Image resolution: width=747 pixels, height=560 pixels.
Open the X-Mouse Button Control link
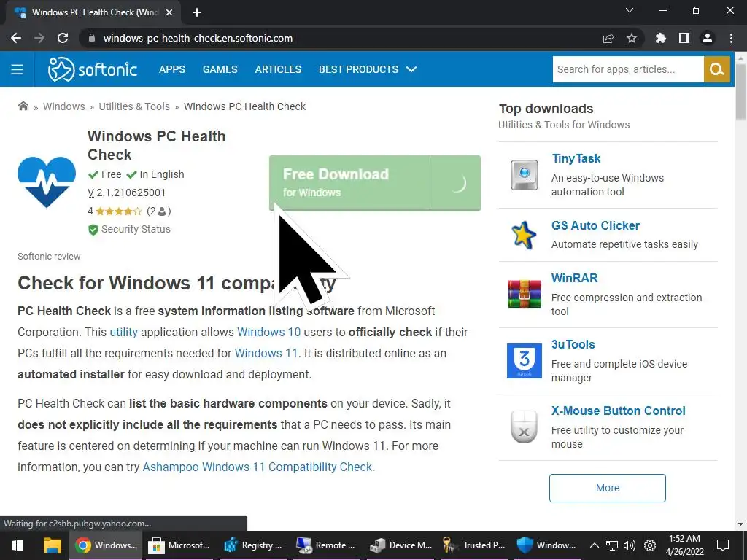619,411
